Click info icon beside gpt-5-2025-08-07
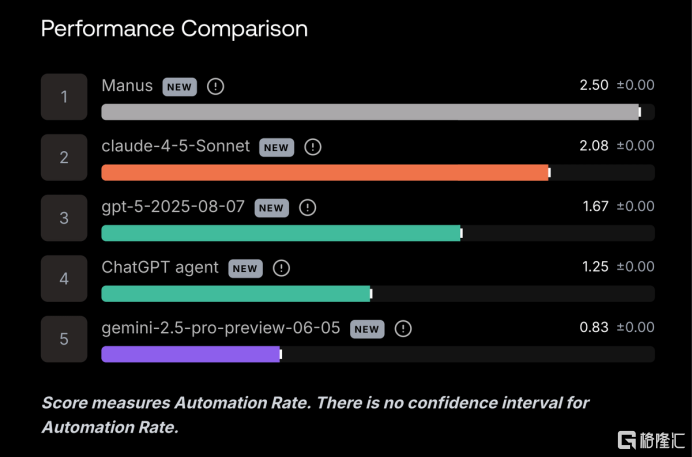Viewport: 692px width, 457px height. [307, 208]
